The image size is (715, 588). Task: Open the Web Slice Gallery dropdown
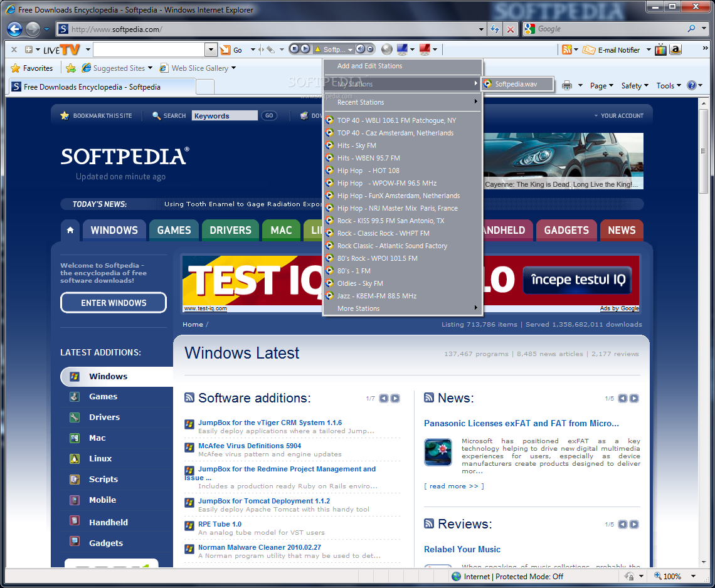point(233,68)
